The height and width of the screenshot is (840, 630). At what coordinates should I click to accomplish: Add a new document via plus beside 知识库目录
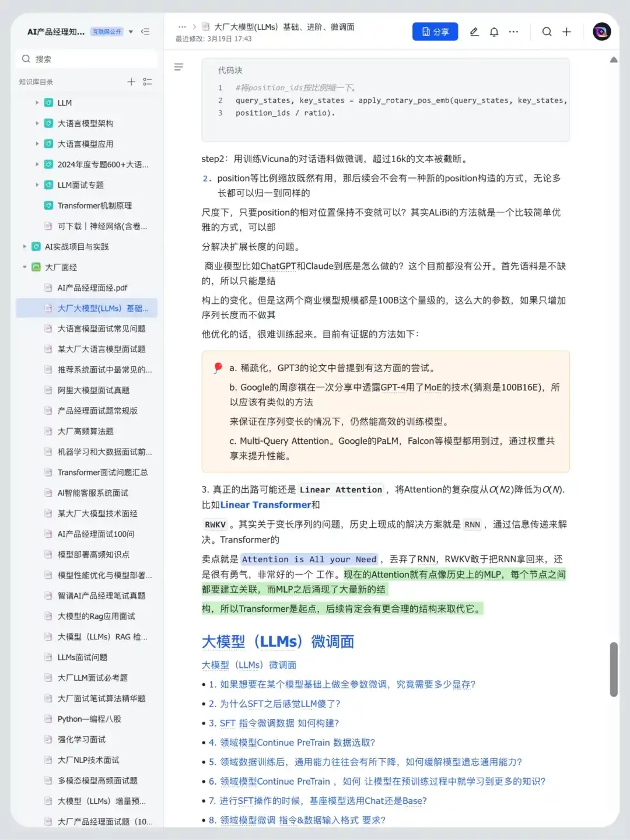point(131,82)
